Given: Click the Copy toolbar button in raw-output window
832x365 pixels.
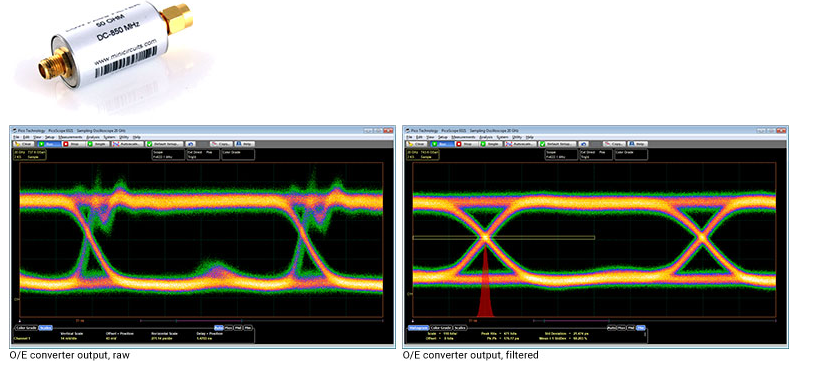Looking at the screenshot, I should [x=221, y=144].
